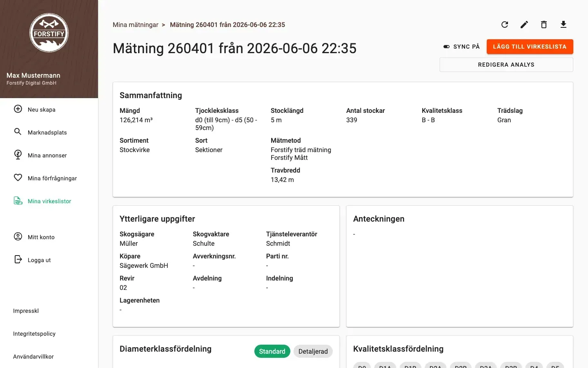Screen dimensions: 588x368
Task: Click the Anteckningen heading
Action: 379,219
